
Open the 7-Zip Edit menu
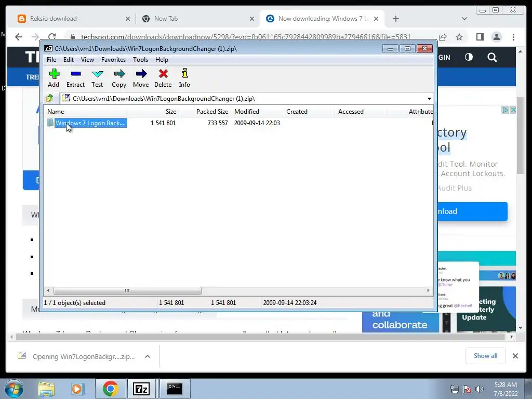pyautogui.click(x=69, y=60)
